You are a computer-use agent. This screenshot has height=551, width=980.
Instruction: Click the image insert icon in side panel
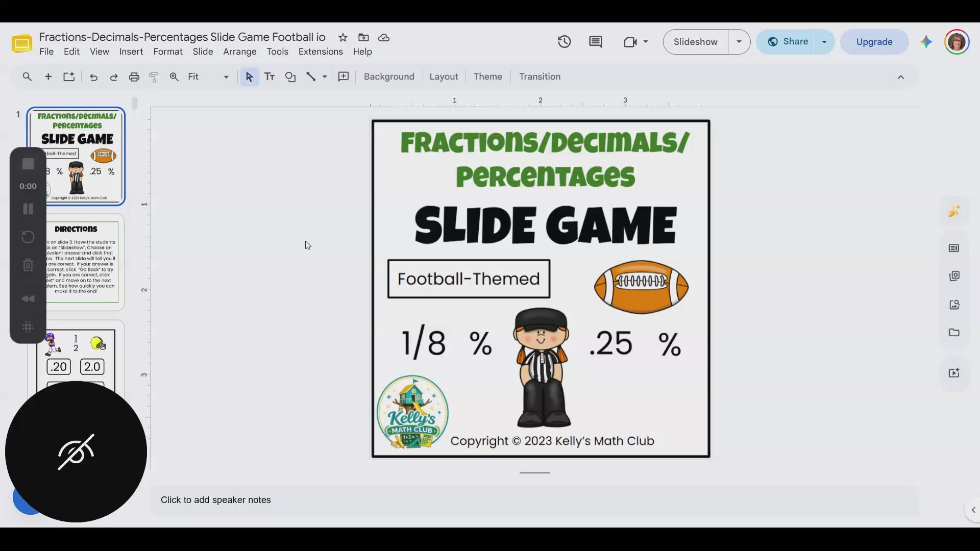[954, 305]
